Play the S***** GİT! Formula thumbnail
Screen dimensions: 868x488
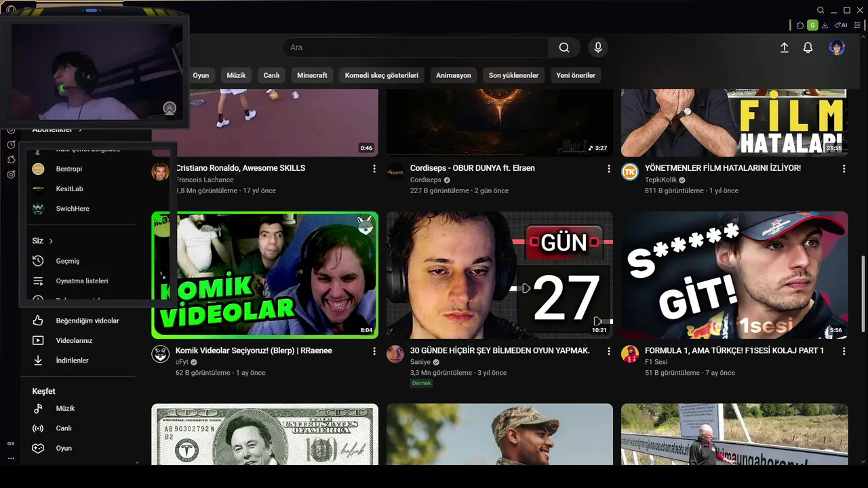tap(734, 275)
